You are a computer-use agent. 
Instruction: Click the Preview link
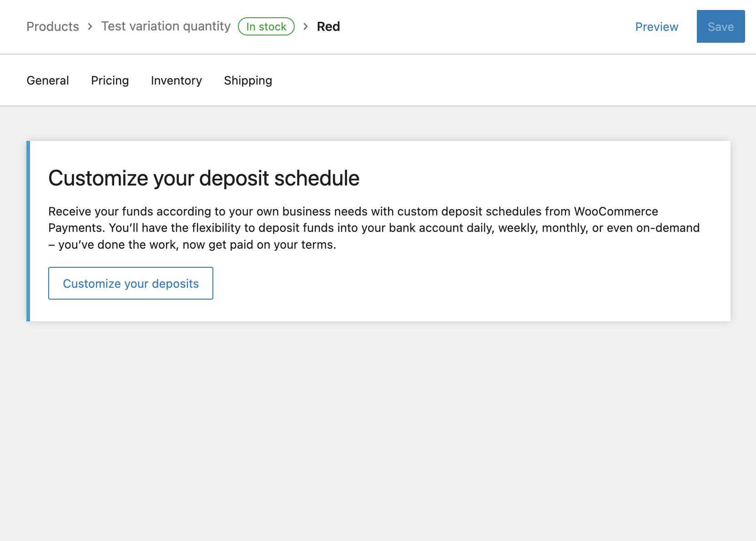click(656, 27)
